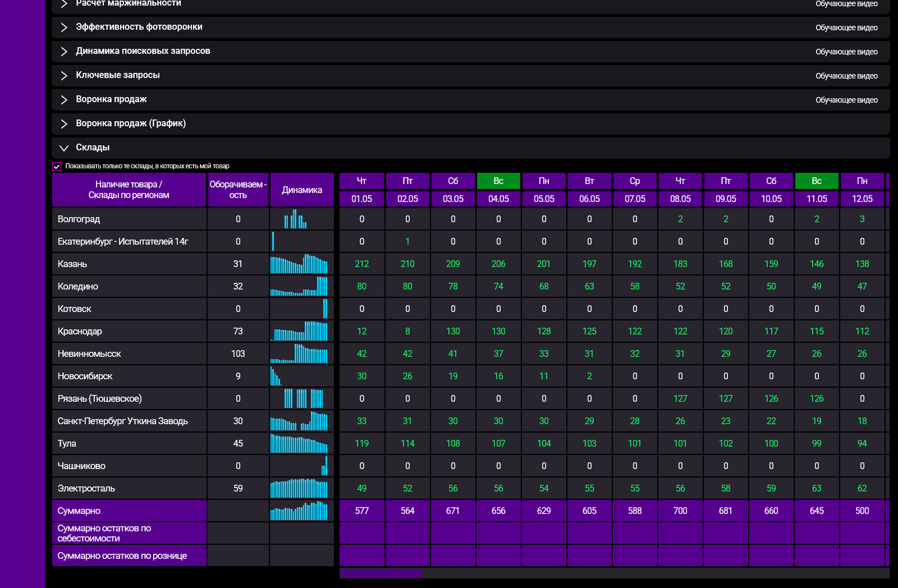Select the Коледино warehouse row label

point(129,286)
